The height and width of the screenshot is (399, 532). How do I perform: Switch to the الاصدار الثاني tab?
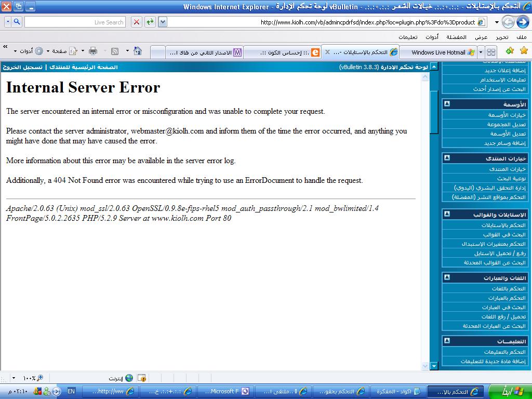click(x=204, y=52)
